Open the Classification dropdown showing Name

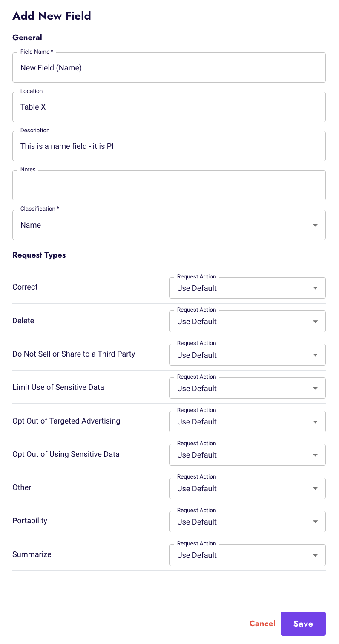click(x=169, y=225)
